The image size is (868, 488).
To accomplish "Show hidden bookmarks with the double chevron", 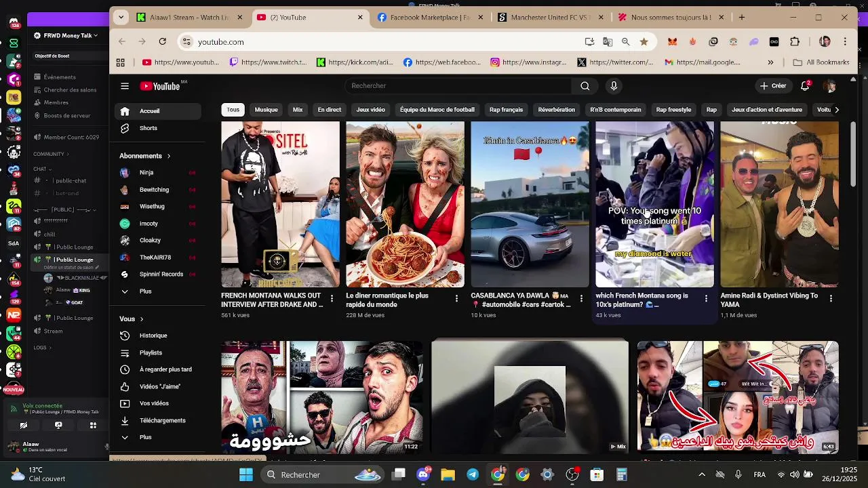I will [770, 62].
